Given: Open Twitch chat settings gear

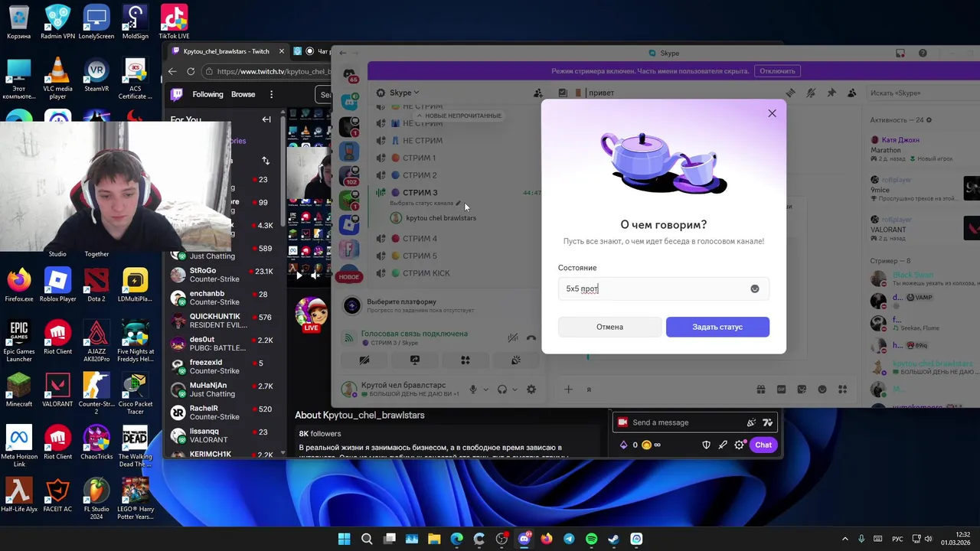Looking at the screenshot, I should tap(739, 445).
